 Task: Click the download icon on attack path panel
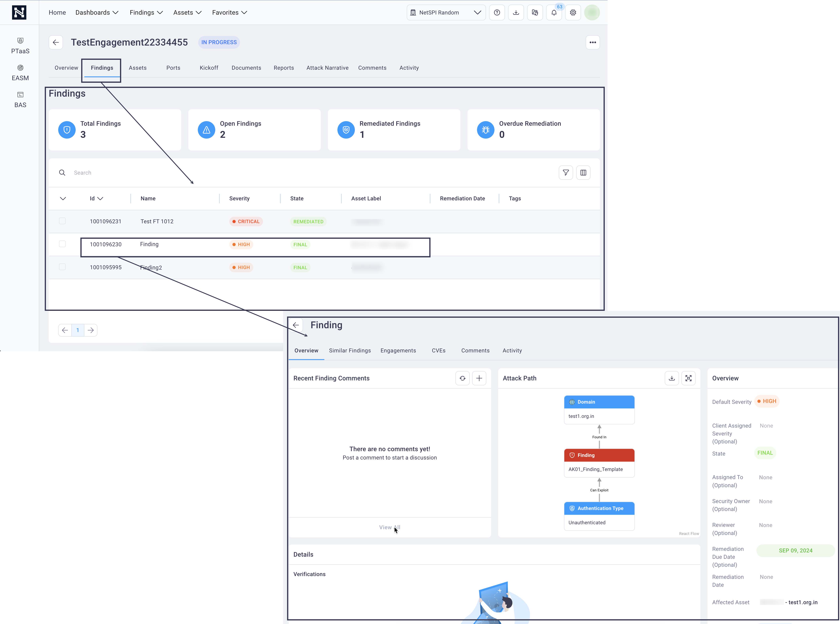(671, 378)
